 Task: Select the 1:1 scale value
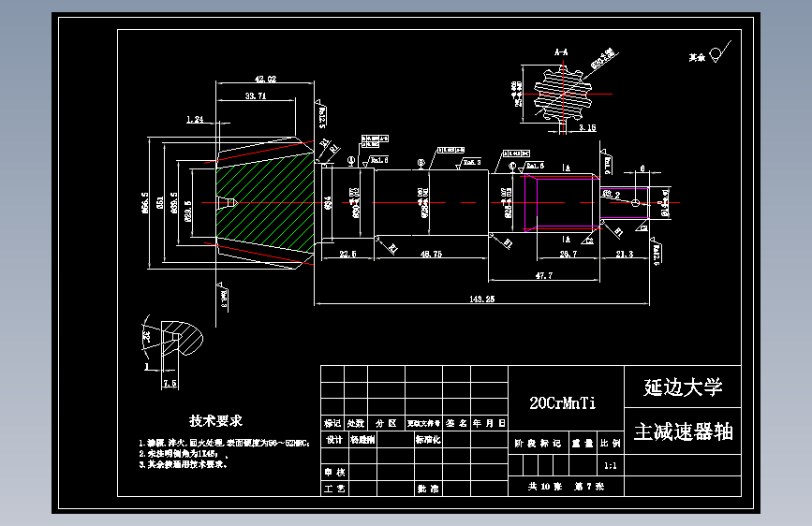tap(611, 465)
